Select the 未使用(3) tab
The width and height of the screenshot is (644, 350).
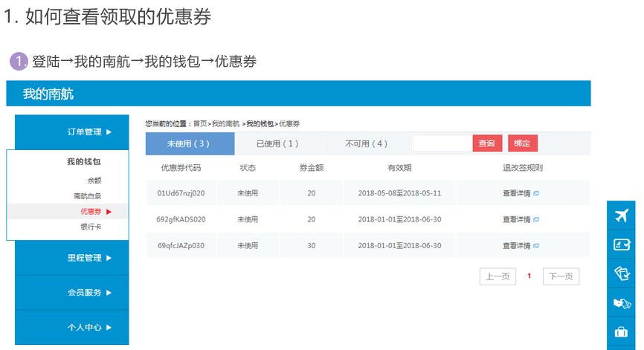click(x=189, y=143)
